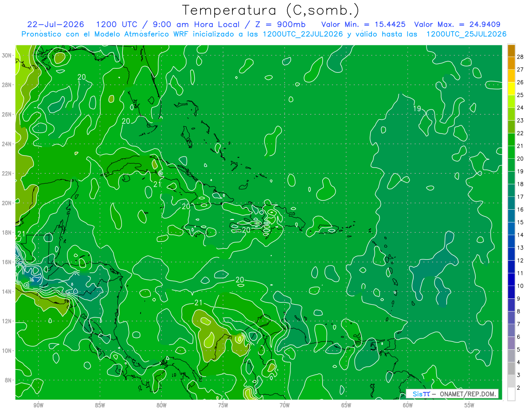Image resolution: width=532 pixels, height=411 pixels.
Task: Click the 16N latitude axis label
Action: pyautogui.click(x=8, y=262)
